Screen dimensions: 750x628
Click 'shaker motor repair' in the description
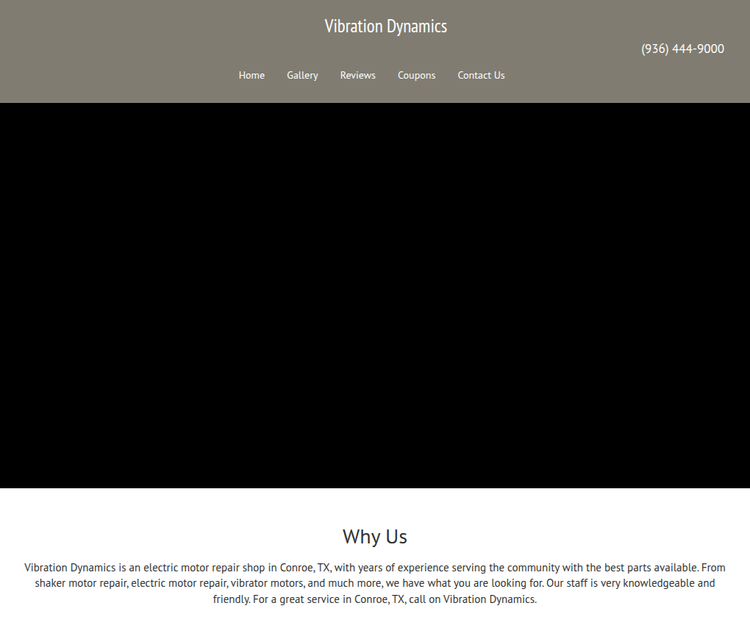tap(80, 583)
